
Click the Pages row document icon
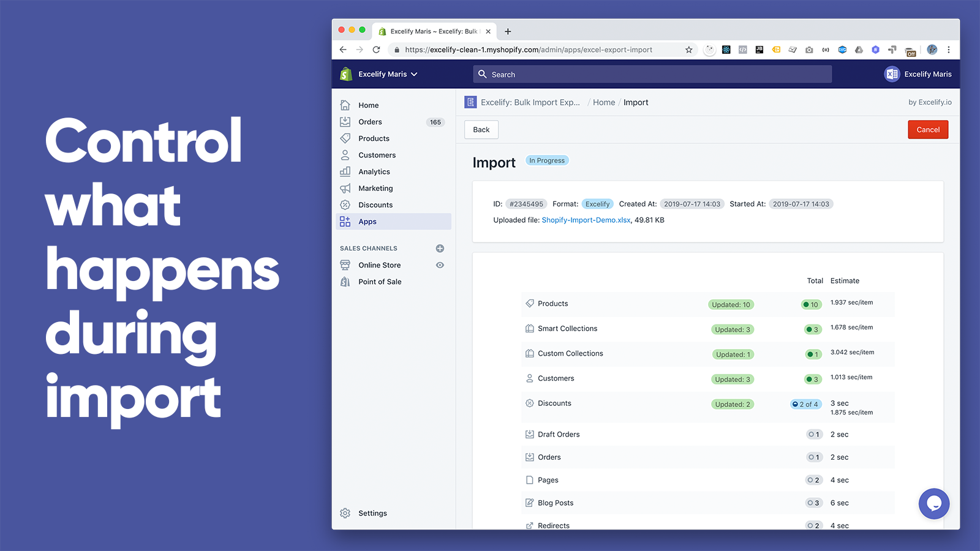click(530, 480)
